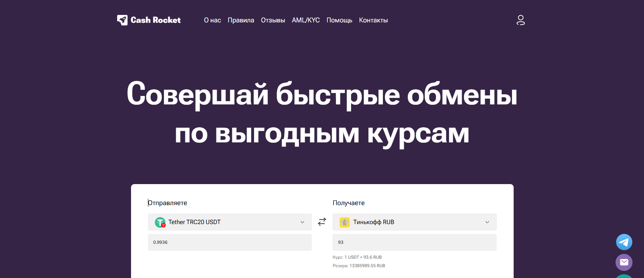The image size is (644, 278).
Task: Navigate to the AML/KYC page
Action: (x=306, y=20)
